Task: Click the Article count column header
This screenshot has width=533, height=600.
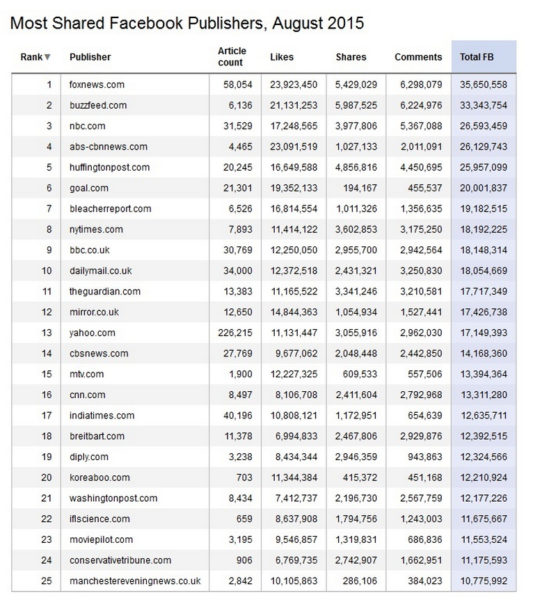Action: tap(232, 57)
